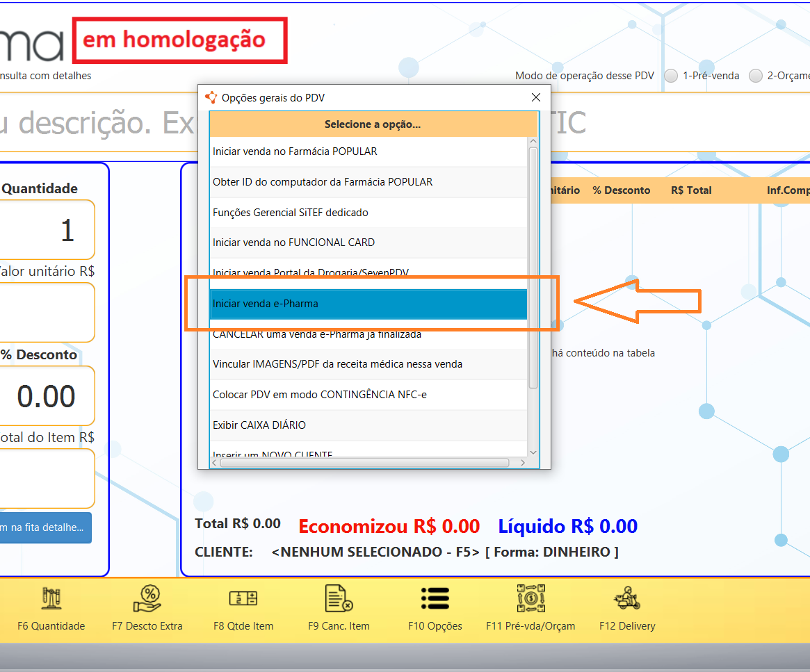
Task: Click the Quantidade input field
Action: pos(47,230)
